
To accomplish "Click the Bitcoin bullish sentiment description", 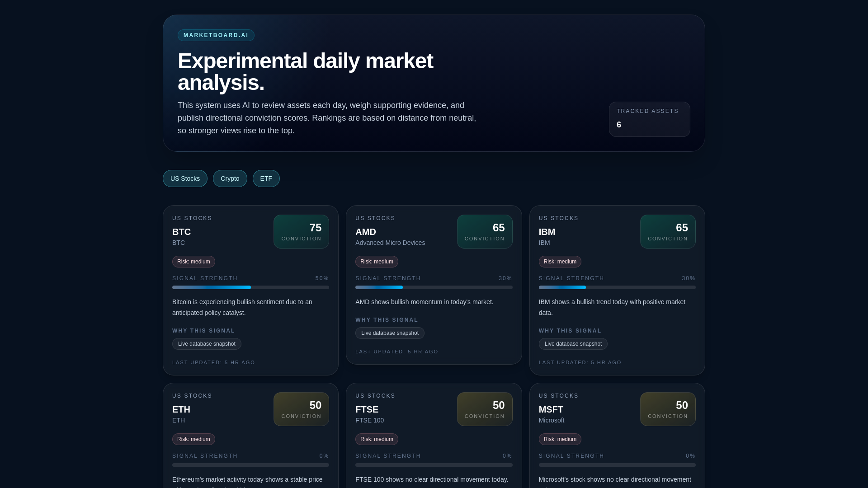I will (x=242, y=307).
